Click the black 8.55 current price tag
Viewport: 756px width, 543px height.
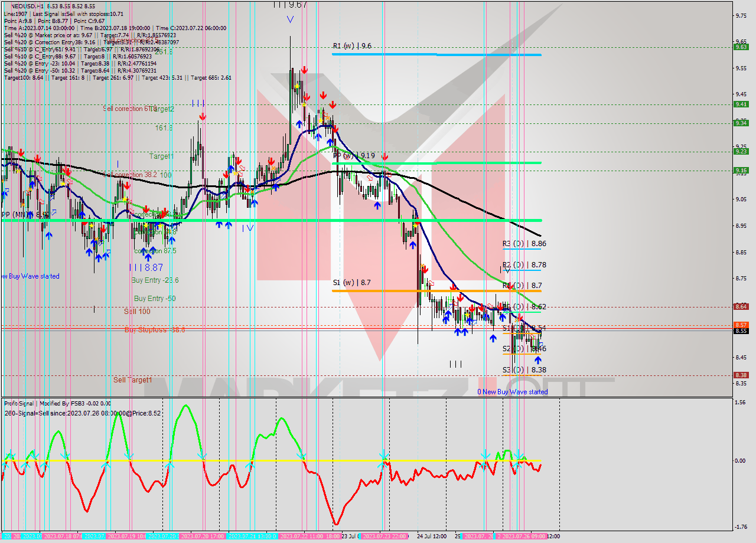click(x=741, y=331)
